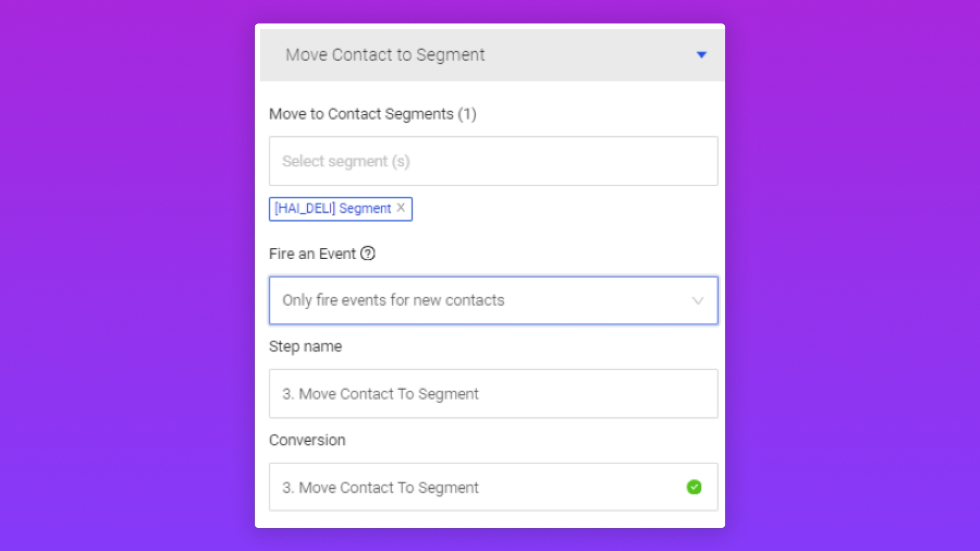
Task: Click the 3. Move Contact To Segment text under Step name
Action: click(380, 393)
